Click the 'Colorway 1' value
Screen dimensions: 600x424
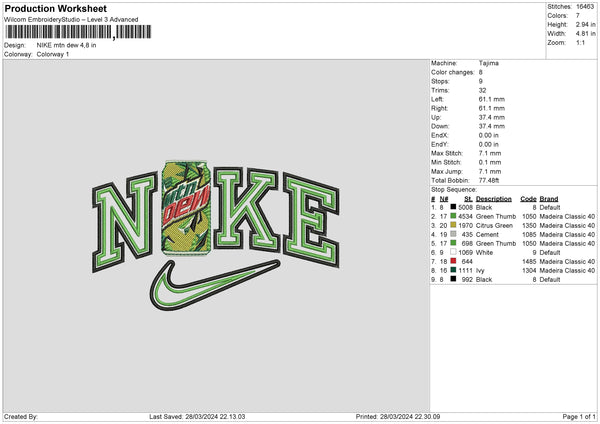click(53, 54)
